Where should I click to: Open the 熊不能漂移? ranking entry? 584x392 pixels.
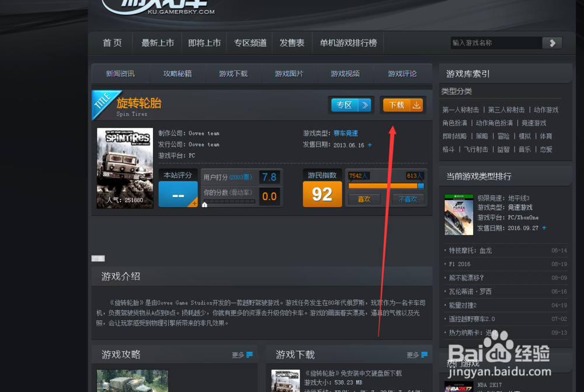pyautogui.click(x=466, y=278)
